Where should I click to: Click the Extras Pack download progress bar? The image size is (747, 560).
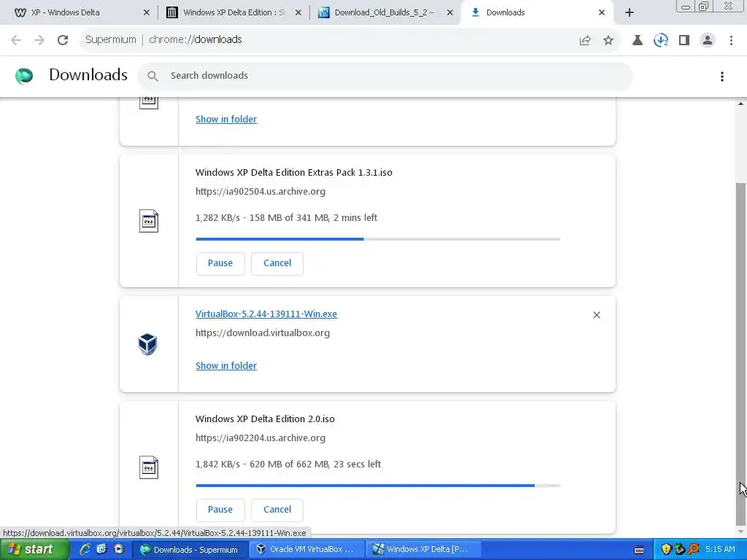point(379,239)
